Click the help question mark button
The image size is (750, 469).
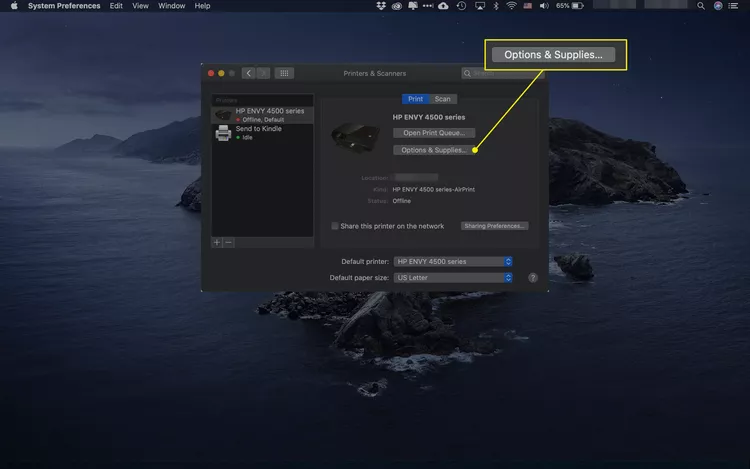[x=533, y=277]
